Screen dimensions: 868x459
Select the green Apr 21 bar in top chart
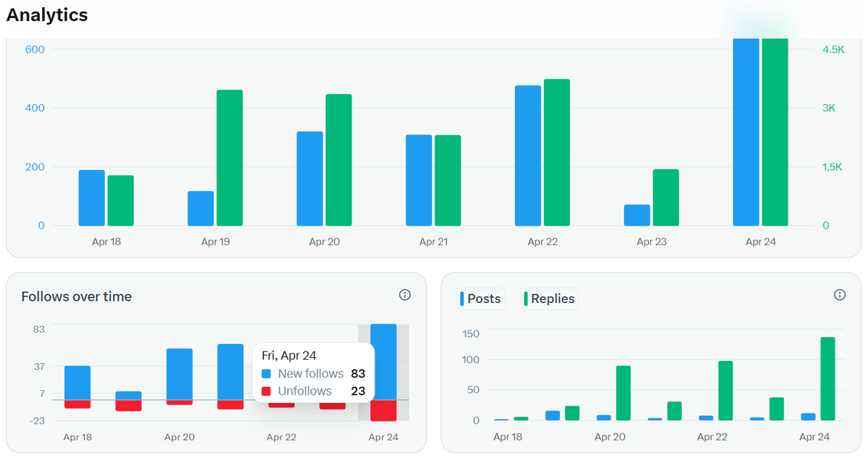(x=448, y=180)
